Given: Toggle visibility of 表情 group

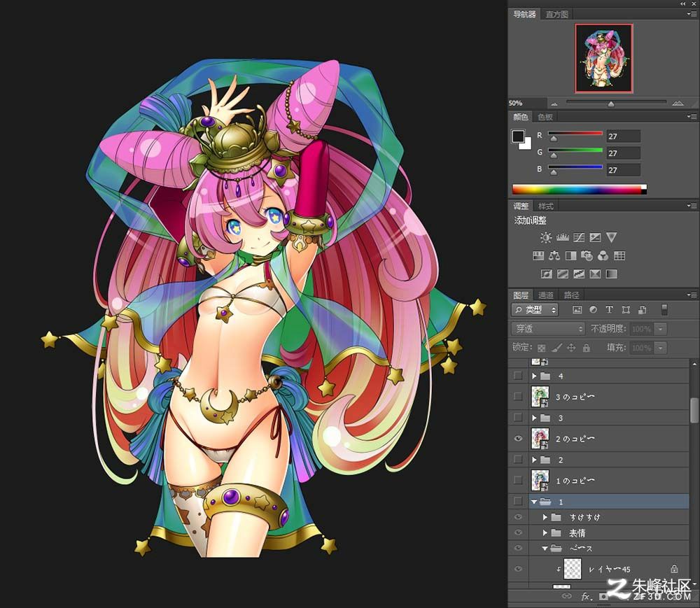Looking at the screenshot, I should [x=518, y=532].
